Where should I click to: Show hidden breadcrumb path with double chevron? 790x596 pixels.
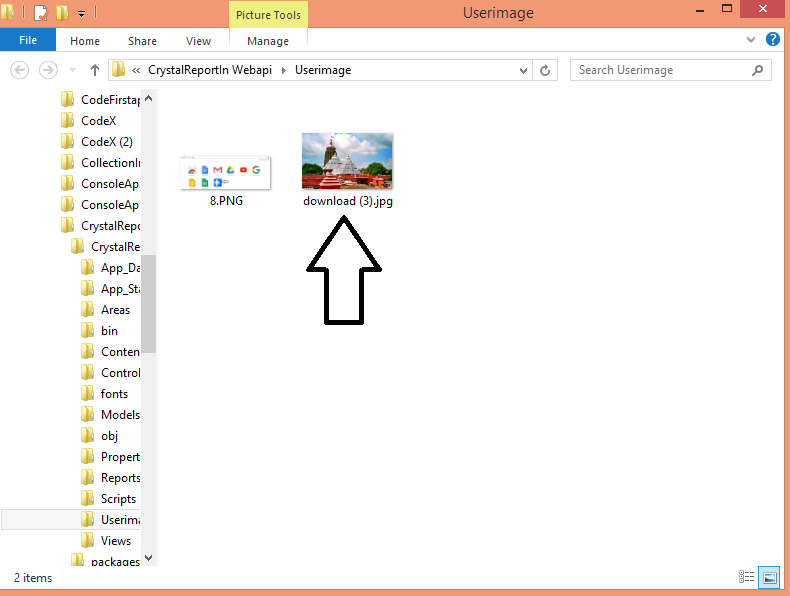pos(136,70)
